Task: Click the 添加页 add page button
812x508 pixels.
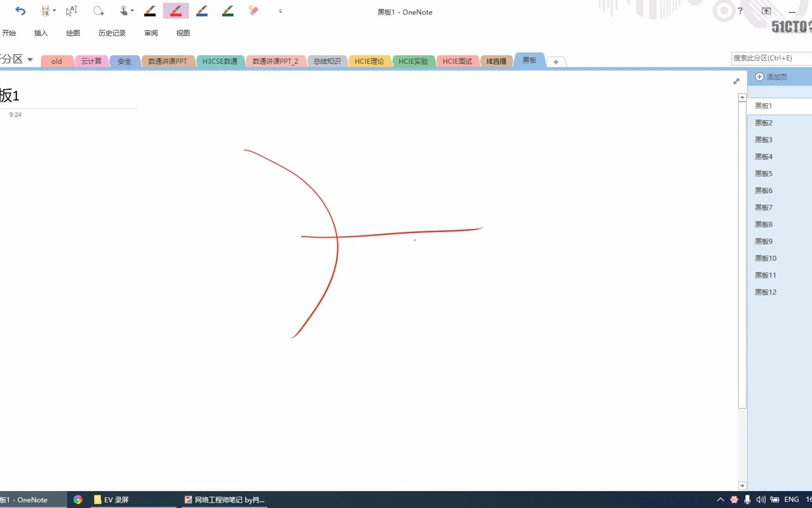Action: coord(771,77)
